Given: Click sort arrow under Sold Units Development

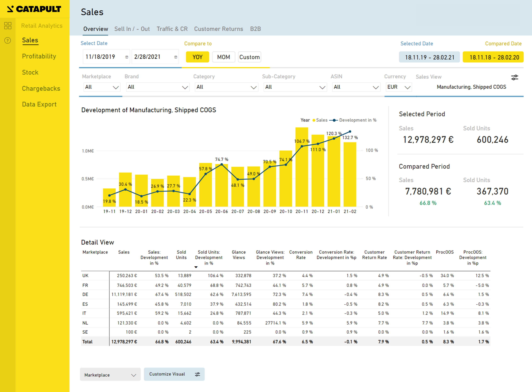Looking at the screenshot, I should point(196,267).
